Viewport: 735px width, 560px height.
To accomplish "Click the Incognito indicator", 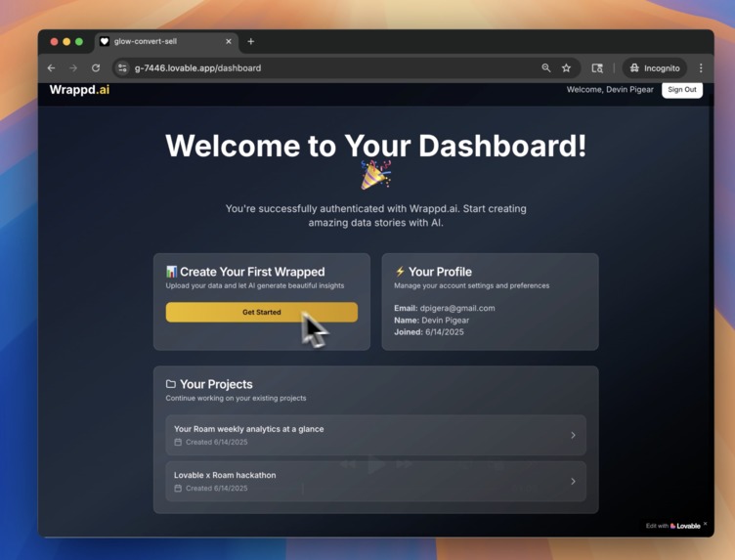I will coord(655,68).
